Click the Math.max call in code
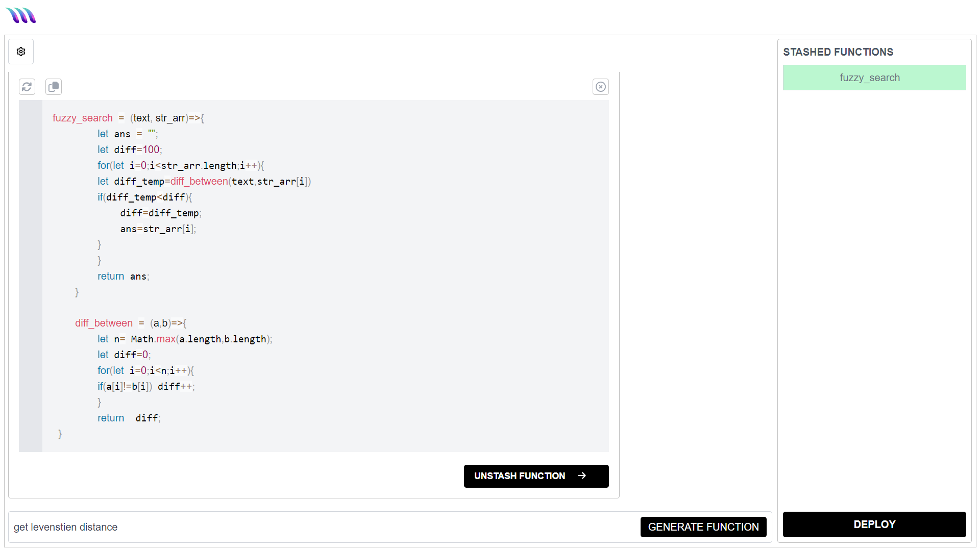The width and height of the screenshot is (980, 551). (x=153, y=339)
